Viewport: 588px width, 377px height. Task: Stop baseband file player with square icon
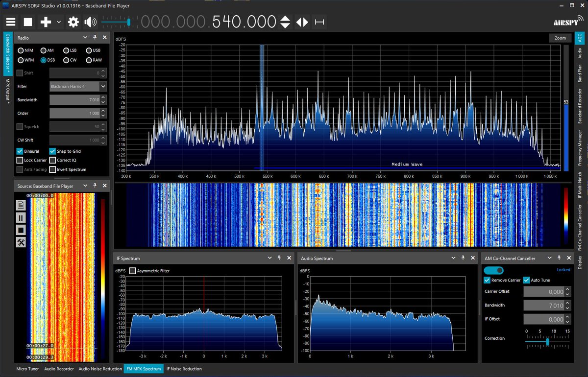[21, 230]
